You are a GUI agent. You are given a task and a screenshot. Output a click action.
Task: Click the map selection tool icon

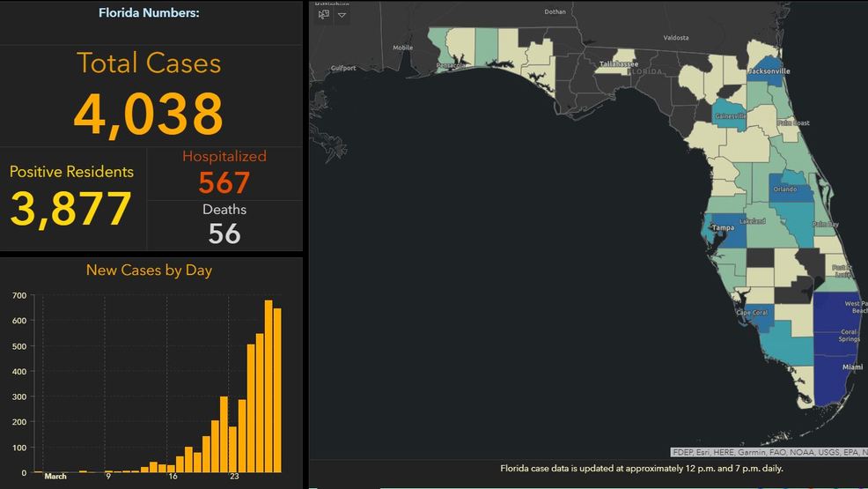click(324, 14)
